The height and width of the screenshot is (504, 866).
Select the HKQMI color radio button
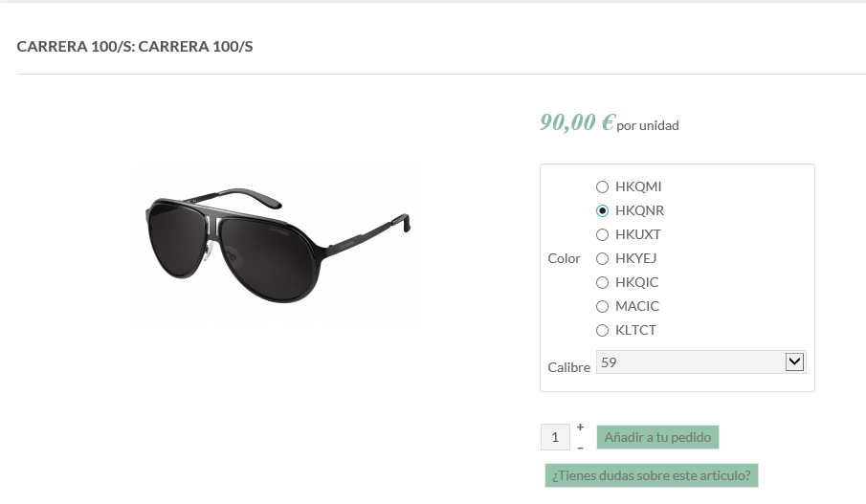click(x=603, y=187)
